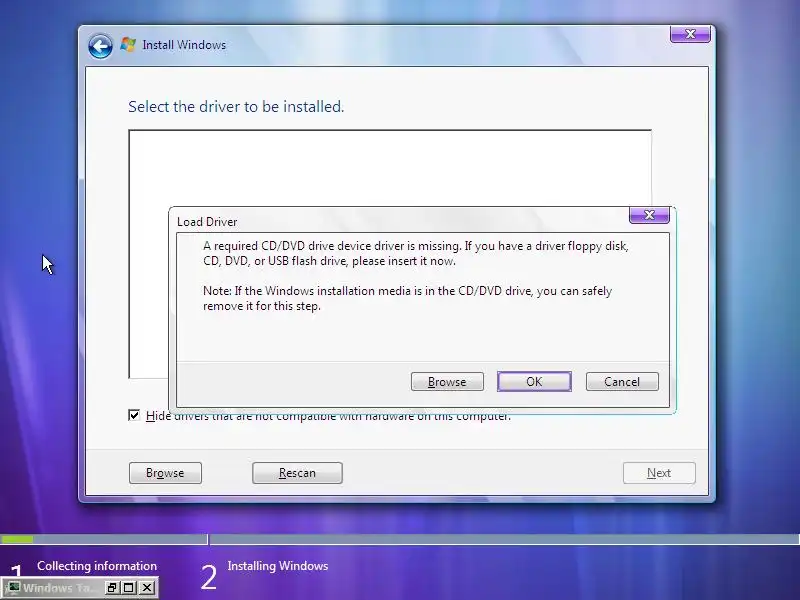This screenshot has height=600, width=800.
Task: Click the 'Load Driver' dialog title
Action: [x=207, y=222]
